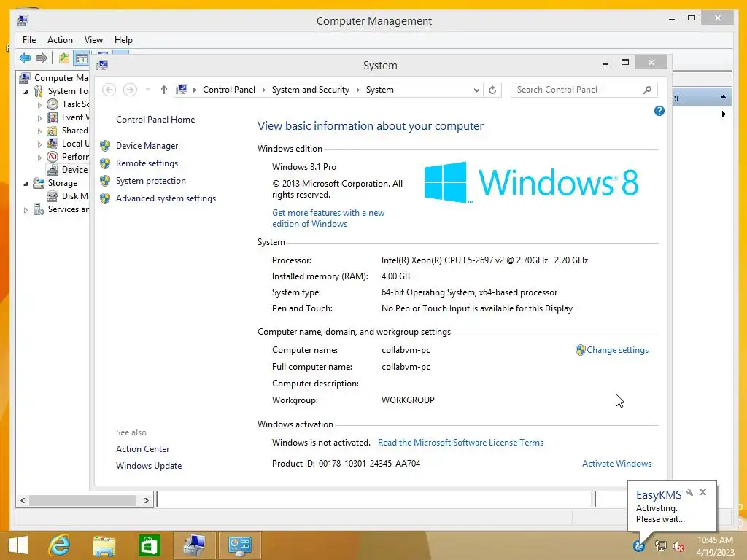Toggle show/hide console tree toolbar icon
The width and height of the screenshot is (747, 560).
click(x=82, y=58)
